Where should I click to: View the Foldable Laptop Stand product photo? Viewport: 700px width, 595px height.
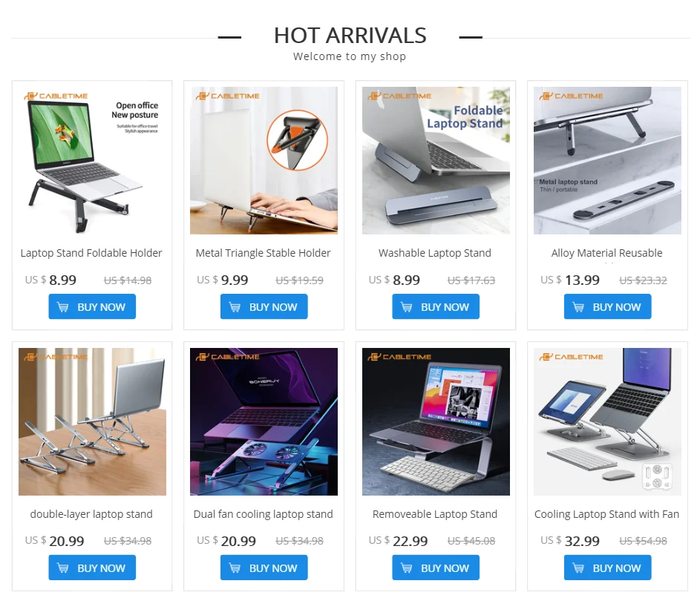(x=436, y=160)
